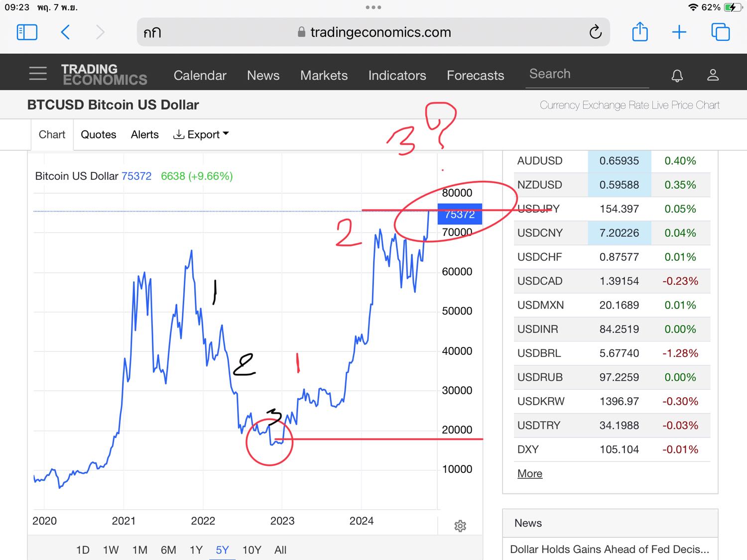747x560 pixels.
Task: Open the user account profile
Action: click(x=713, y=75)
